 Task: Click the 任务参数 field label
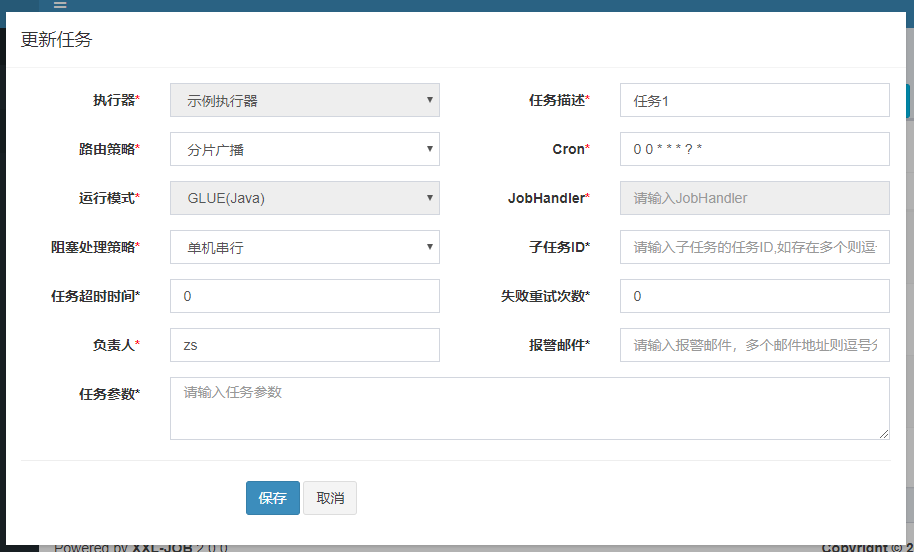pos(109,394)
